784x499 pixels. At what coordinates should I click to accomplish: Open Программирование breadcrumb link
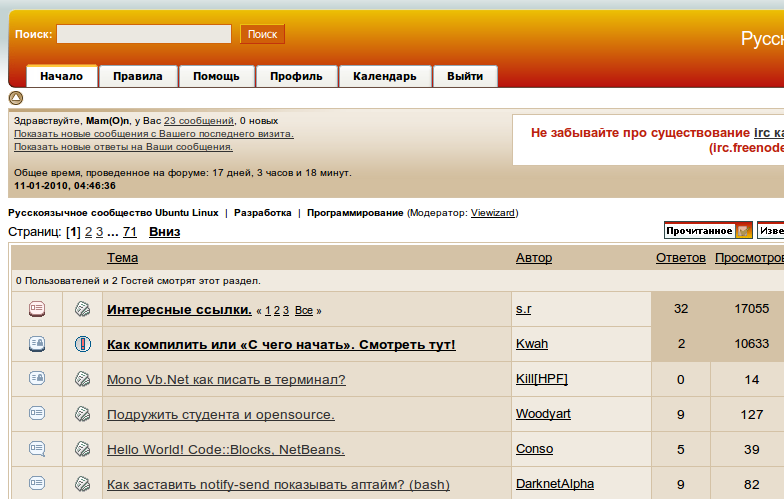[x=355, y=213]
